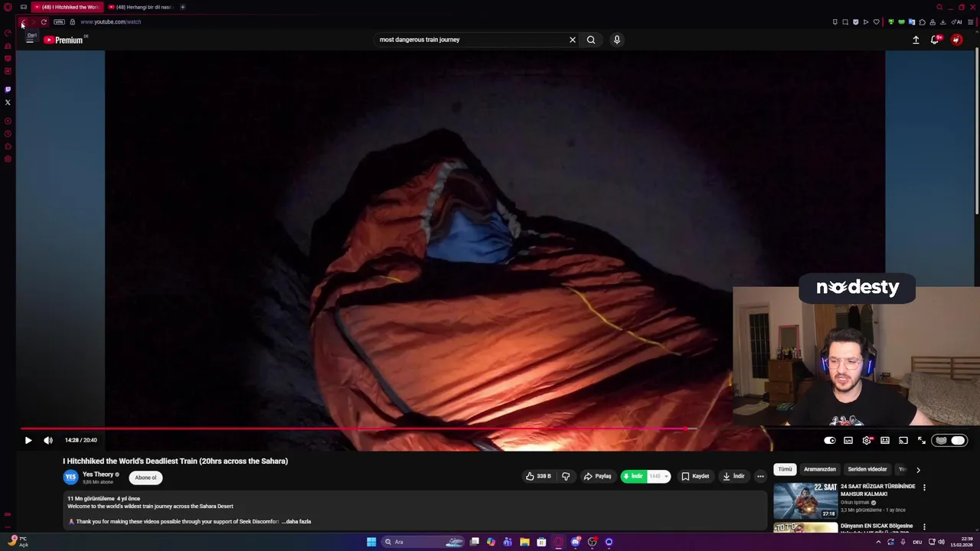Click YouTube search magnifier button
The height and width of the screenshot is (551, 980).
click(591, 40)
